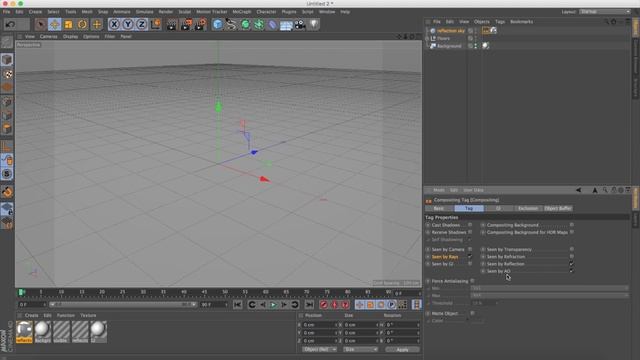This screenshot has height=360, width=640.
Task: Open the MoGraph menu
Action: coord(242,12)
